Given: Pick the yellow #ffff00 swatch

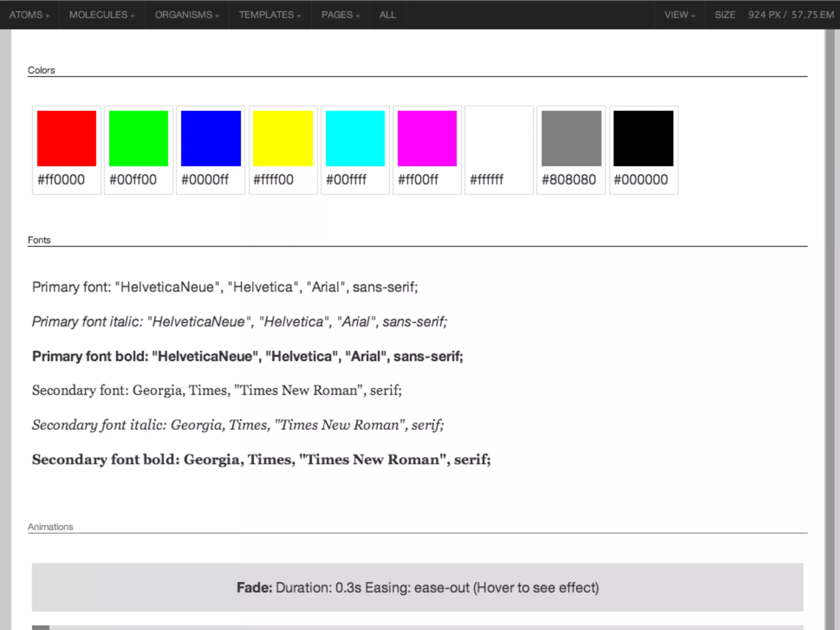Looking at the screenshot, I should coord(283,138).
